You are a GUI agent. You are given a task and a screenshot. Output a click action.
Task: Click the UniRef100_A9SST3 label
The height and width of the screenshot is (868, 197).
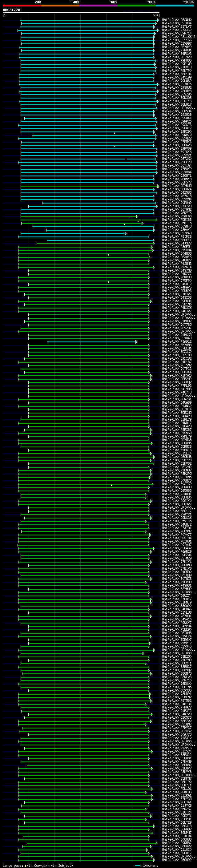pos(177,125)
